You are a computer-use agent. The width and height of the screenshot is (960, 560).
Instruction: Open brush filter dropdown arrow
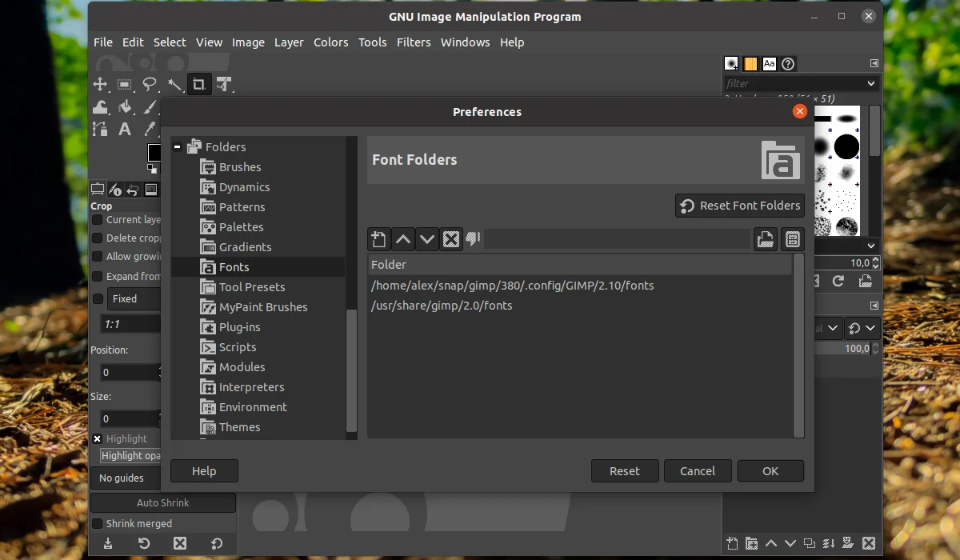(x=871, y=83)
